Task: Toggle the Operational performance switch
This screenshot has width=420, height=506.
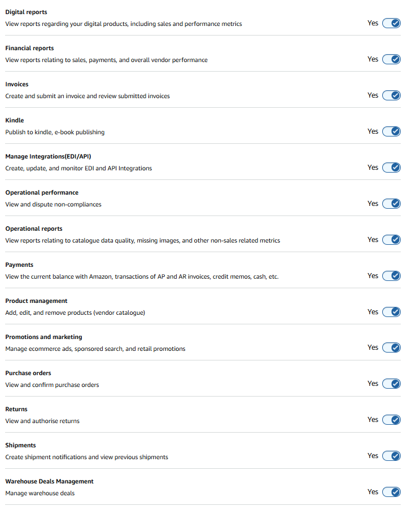Action: click(391, 204)
